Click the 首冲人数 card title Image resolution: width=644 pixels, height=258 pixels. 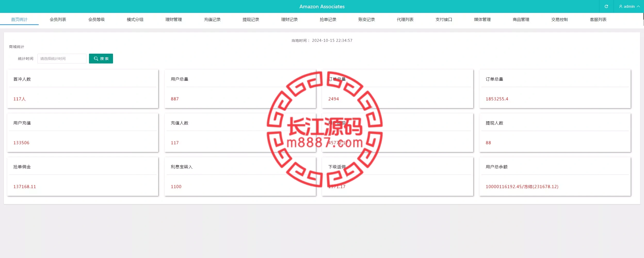tap(22, 79)
